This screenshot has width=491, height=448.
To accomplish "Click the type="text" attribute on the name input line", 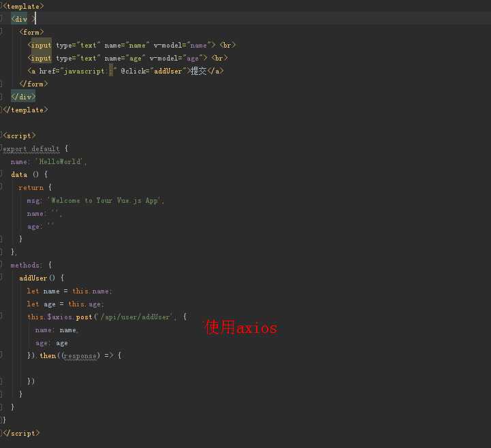I will [78, 46].
